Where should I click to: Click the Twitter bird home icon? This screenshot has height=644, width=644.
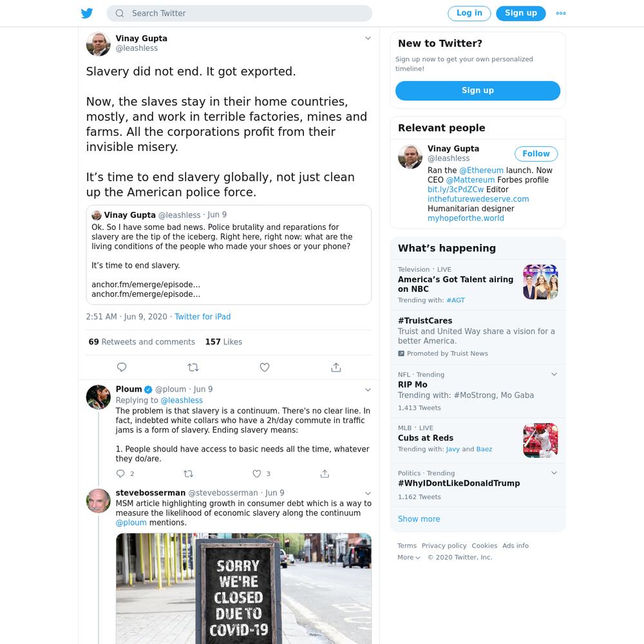tap(87, 13)
